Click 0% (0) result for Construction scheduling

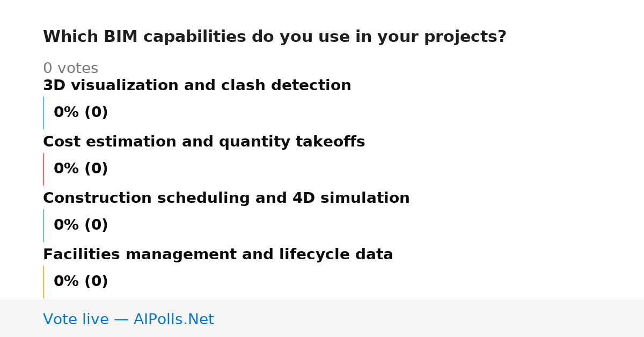[x=80, y=225]
